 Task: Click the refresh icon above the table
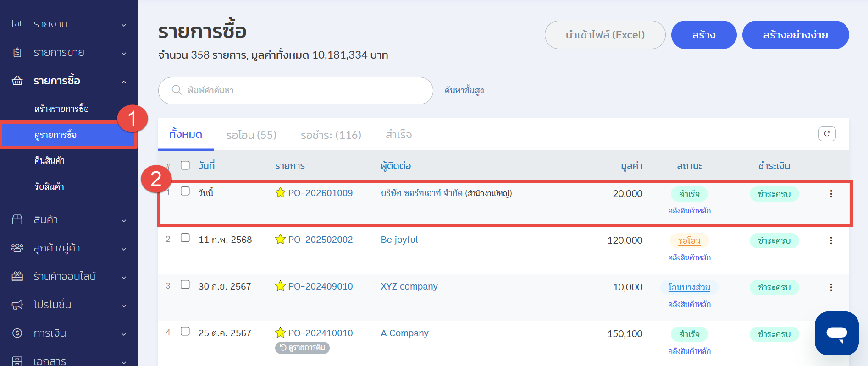(x=827, y=134)
